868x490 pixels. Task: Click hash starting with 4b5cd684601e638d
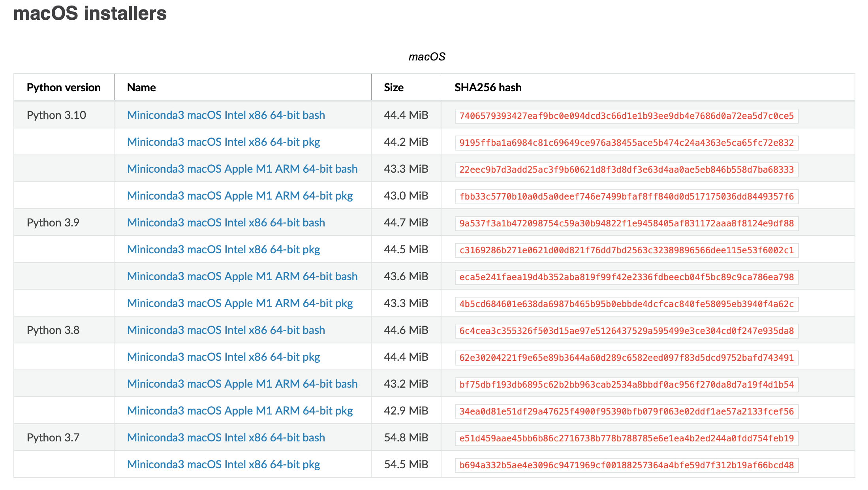coord(627,304)
